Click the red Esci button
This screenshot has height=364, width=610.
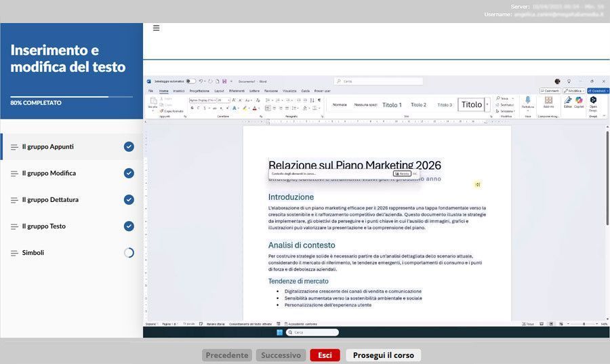tap(325, 355)
